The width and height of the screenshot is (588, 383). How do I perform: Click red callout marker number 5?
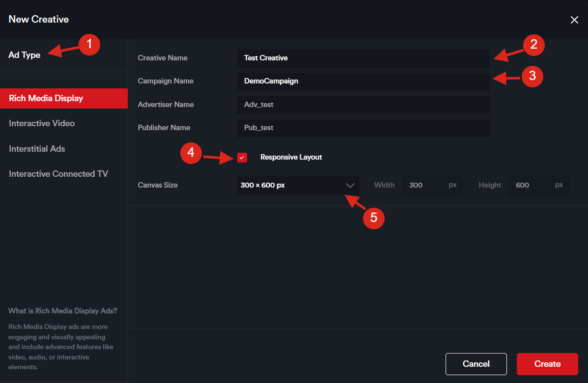[x=373, y=218]
